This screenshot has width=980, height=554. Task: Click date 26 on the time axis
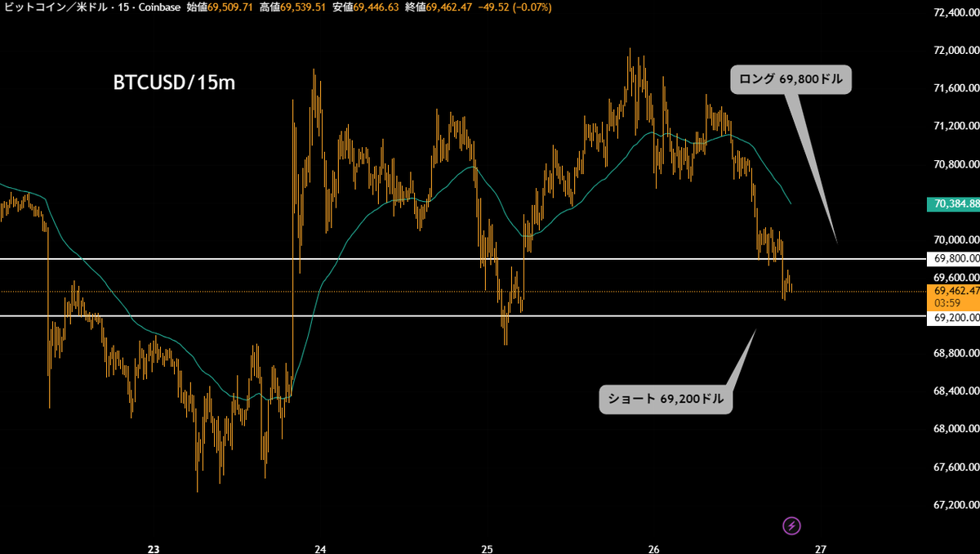click(x=653, y=549)
